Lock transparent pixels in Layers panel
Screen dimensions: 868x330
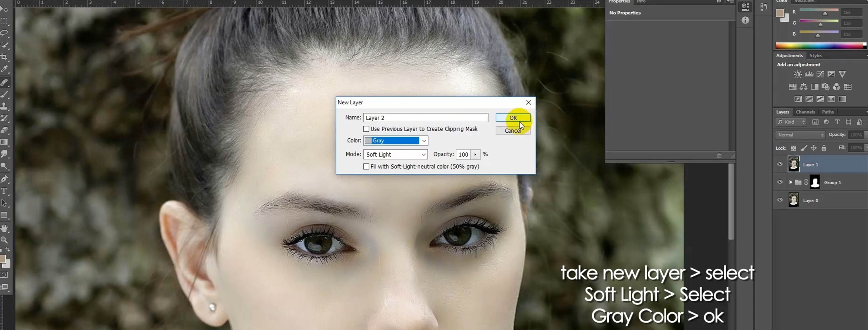[794, 148]
